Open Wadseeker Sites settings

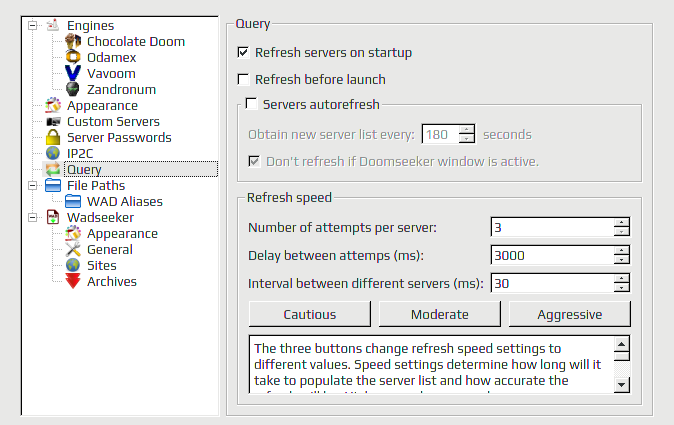[x=101, y=265]
